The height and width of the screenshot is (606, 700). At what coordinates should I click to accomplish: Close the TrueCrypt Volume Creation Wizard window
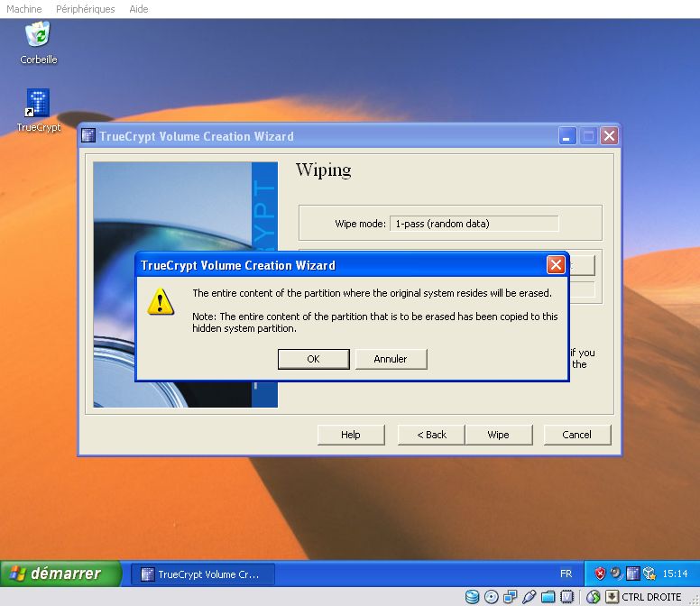coord(610,135)
